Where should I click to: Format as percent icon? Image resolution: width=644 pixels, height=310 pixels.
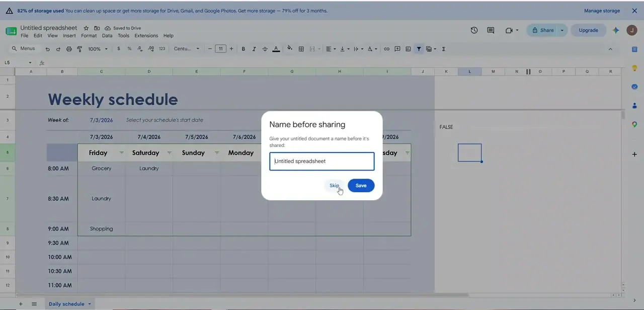pos(129,49)
